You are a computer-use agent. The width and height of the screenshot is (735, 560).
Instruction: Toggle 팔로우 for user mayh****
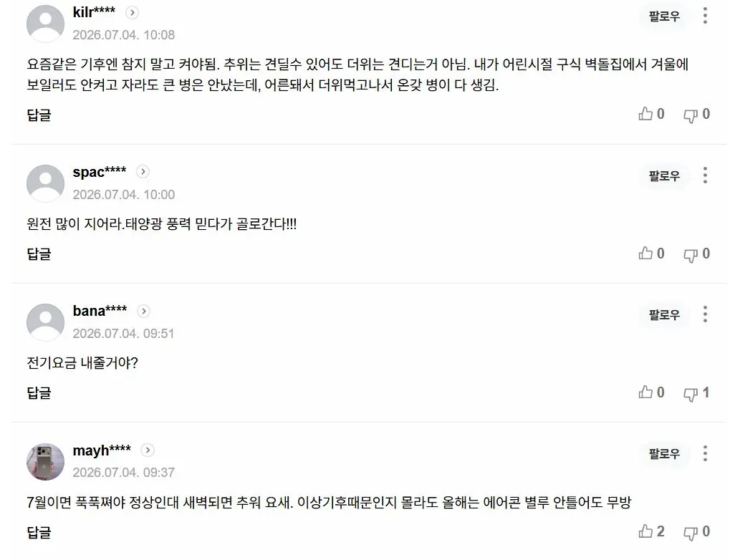pyautogui.click(x=664, y=453)
